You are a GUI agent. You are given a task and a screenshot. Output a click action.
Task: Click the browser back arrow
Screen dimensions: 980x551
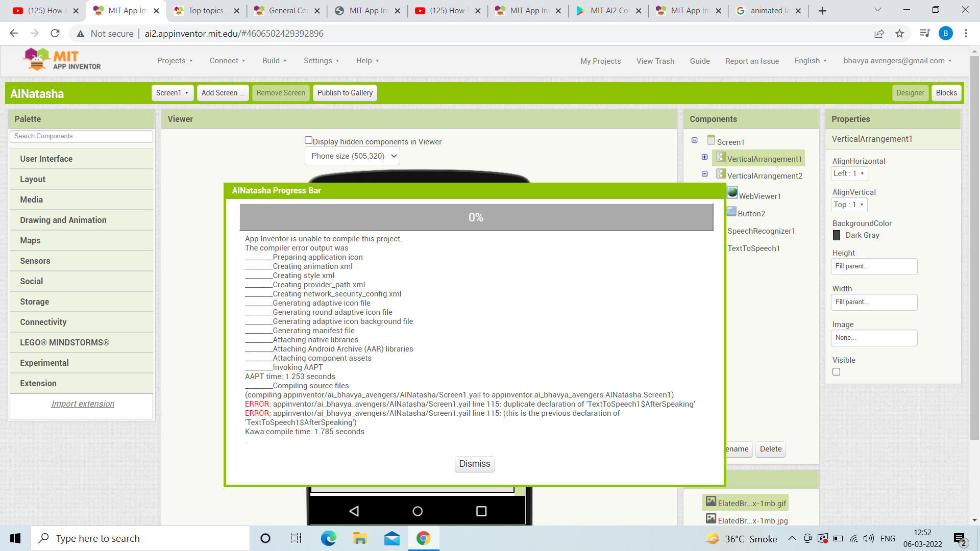[x=14, y=34]
